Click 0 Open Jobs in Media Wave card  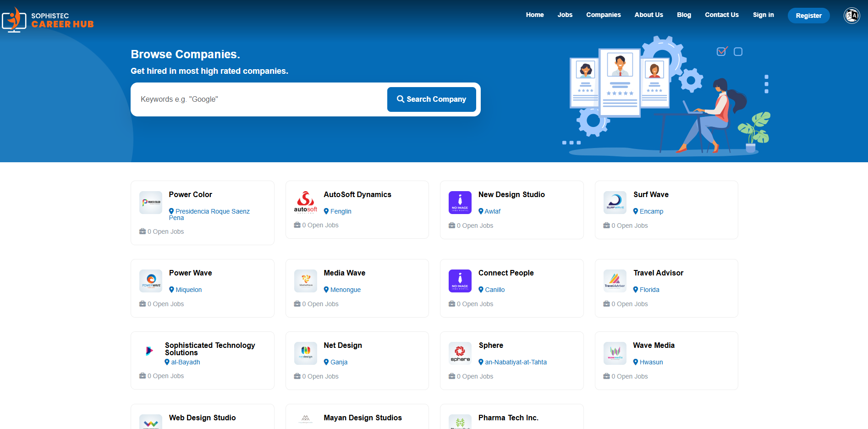click(320, 304)
